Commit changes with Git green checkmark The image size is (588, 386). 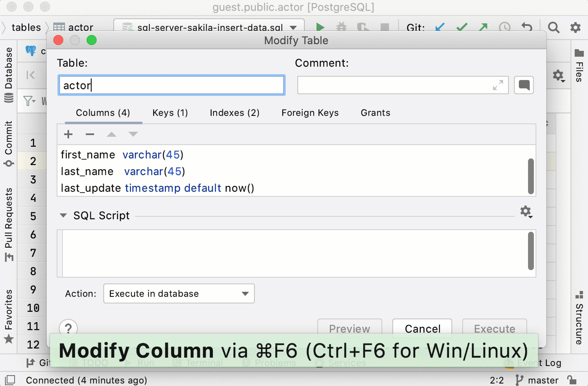pyautogui.click(x=461, y=28)
